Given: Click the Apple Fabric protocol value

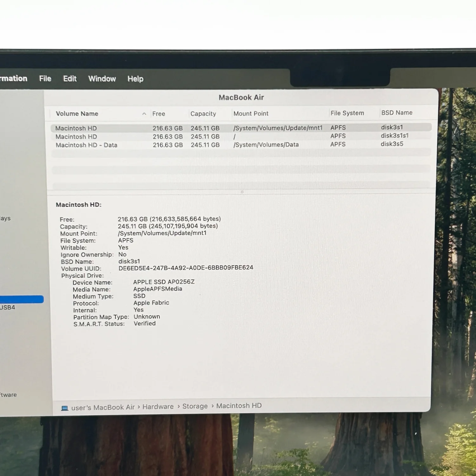Looking at the screenshot, I should tap(151, 303).
